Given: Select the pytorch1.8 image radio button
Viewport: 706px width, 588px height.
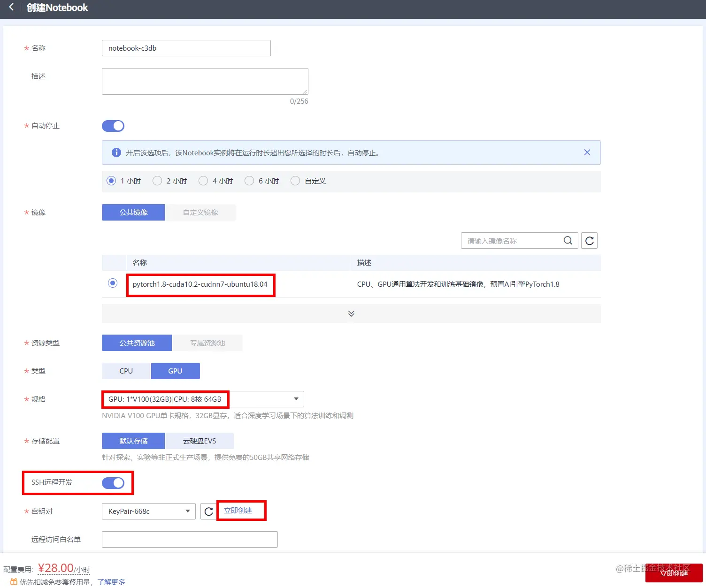Looking at the screenshot, I should (x=113, y=283).
